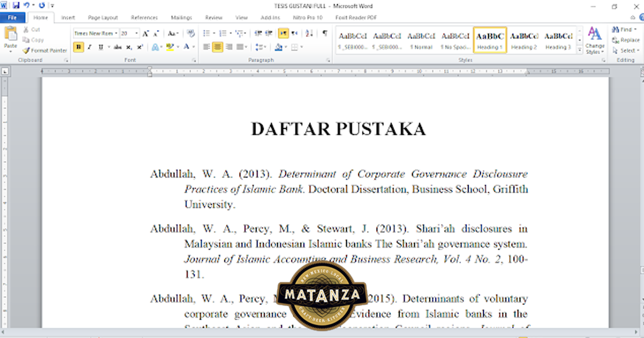Apply the text highlight color
This screenshot has width=644, height=338.
point(170,47)
